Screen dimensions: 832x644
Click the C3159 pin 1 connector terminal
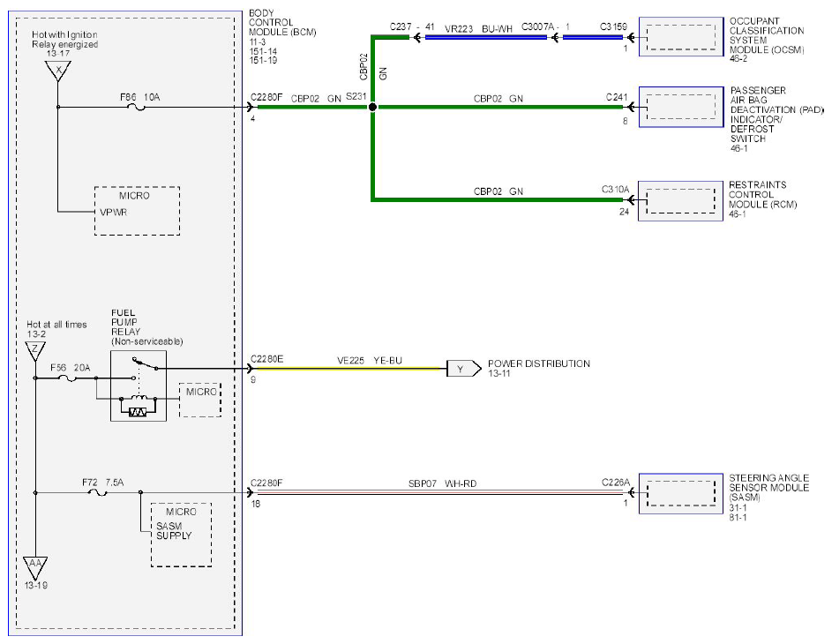(x=630, y=37)
